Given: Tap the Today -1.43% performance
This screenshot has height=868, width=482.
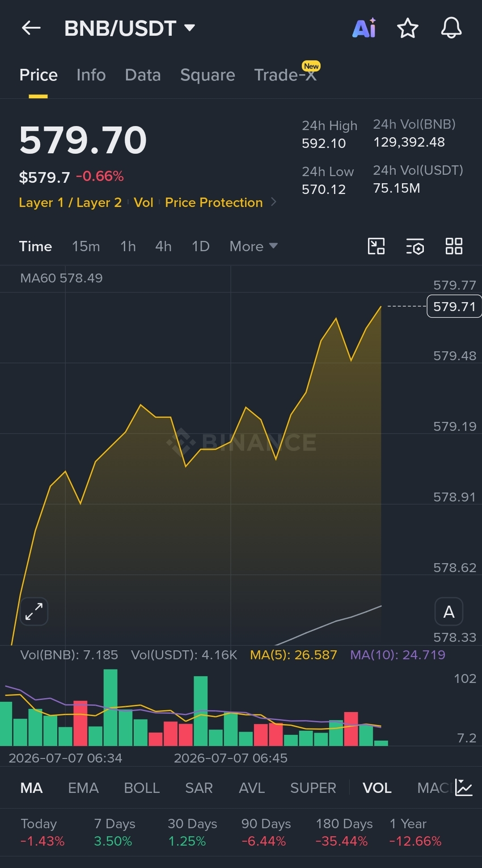Looking at the screenshot, I should pos(42,832).
